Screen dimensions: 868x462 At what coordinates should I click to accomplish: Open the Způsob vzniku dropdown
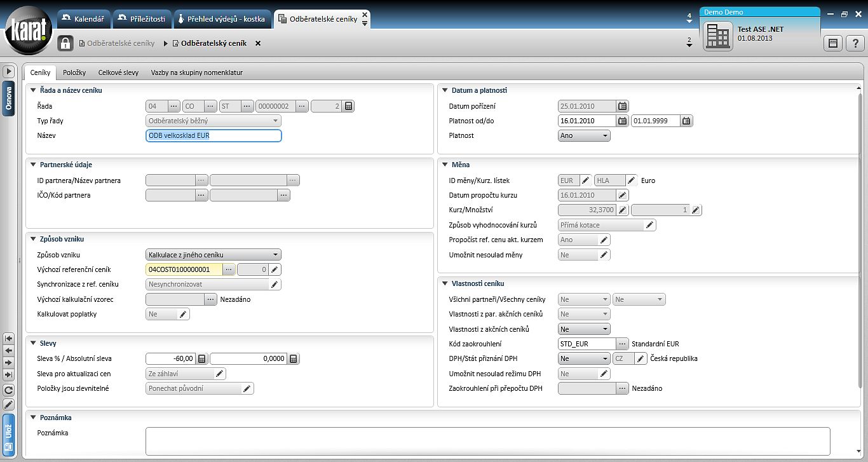pyautogui.click(x=214, y=255)
